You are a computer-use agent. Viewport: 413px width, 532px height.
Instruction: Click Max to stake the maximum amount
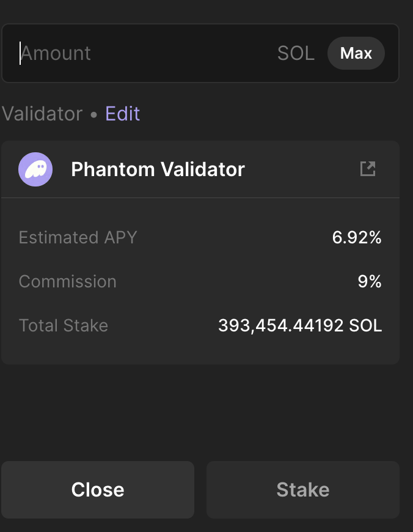pos(356,53)
